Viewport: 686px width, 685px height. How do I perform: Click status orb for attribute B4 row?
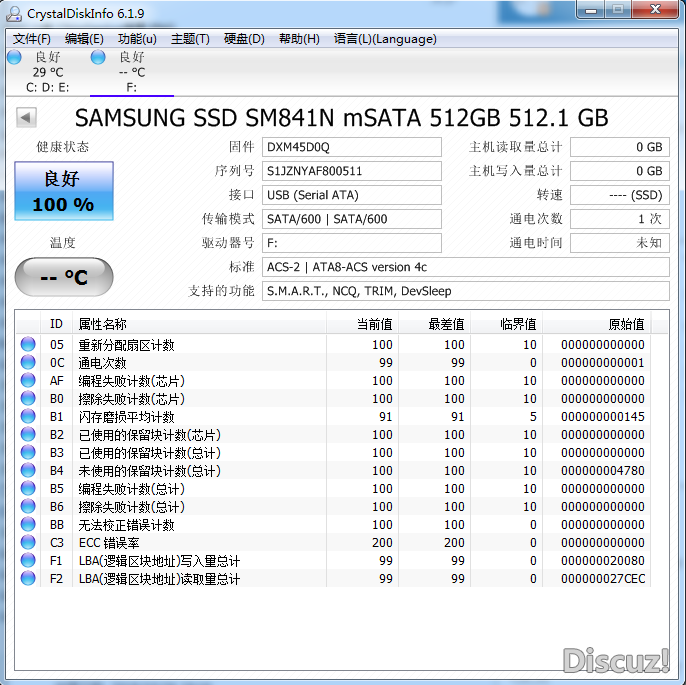tap(28, 470)
